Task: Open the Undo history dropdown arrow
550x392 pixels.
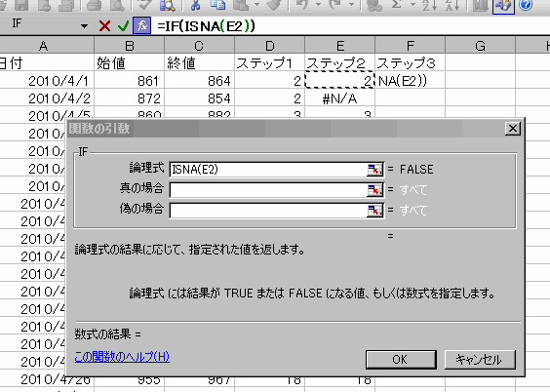Action: pos(319,5)
